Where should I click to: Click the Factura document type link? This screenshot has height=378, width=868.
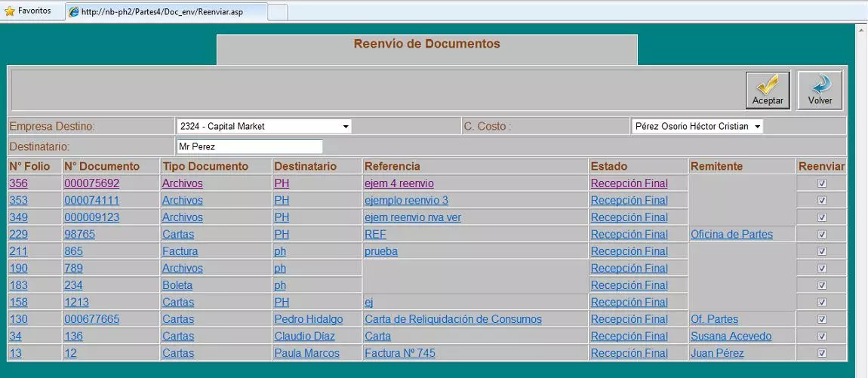180,251
